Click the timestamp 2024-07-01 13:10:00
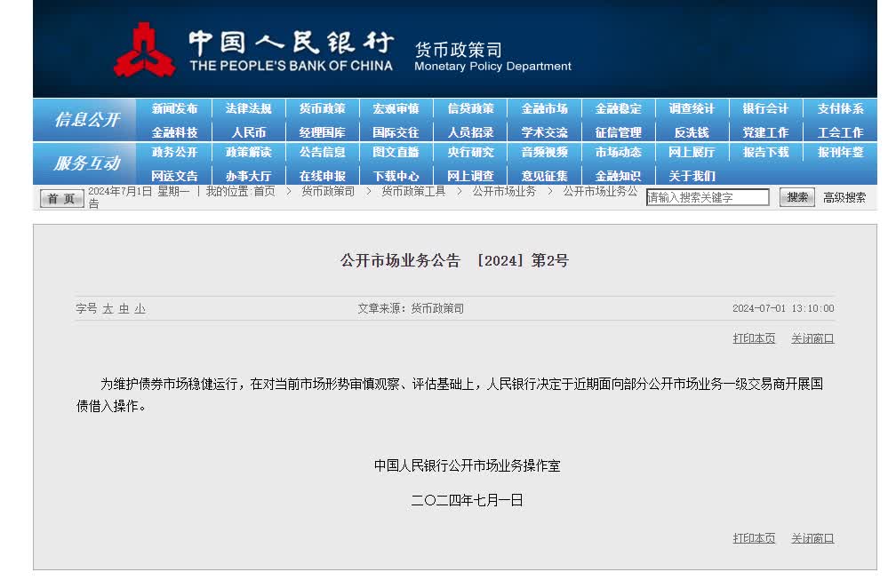 click(x=783, y=309)
